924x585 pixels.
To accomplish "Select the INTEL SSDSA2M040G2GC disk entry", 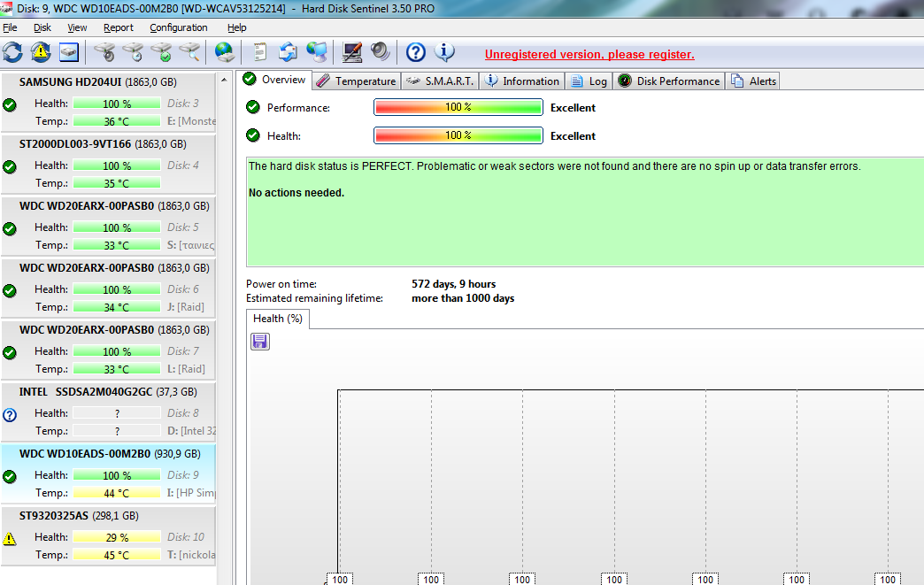I will tap(109, 412).
